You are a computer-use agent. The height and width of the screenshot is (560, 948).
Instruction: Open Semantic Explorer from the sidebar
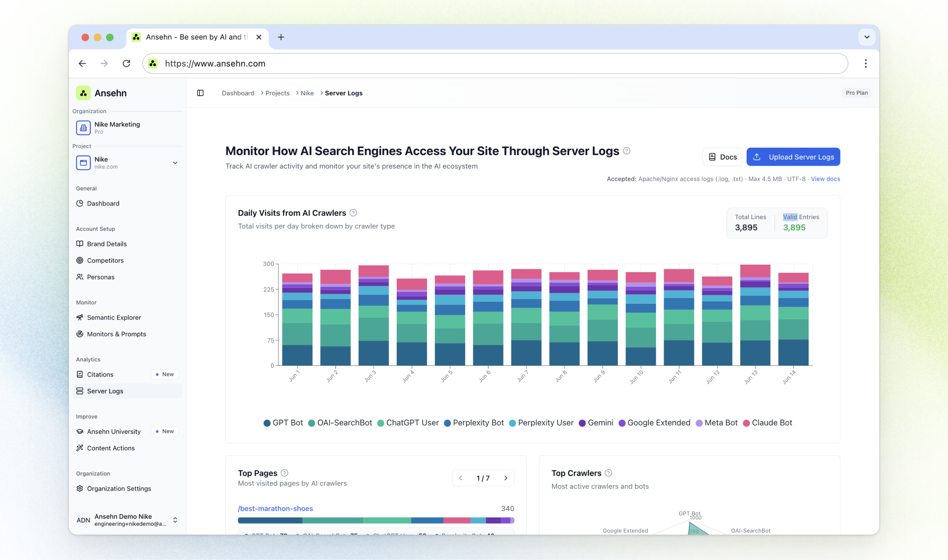pyautogui.click(x=114, y=317)
